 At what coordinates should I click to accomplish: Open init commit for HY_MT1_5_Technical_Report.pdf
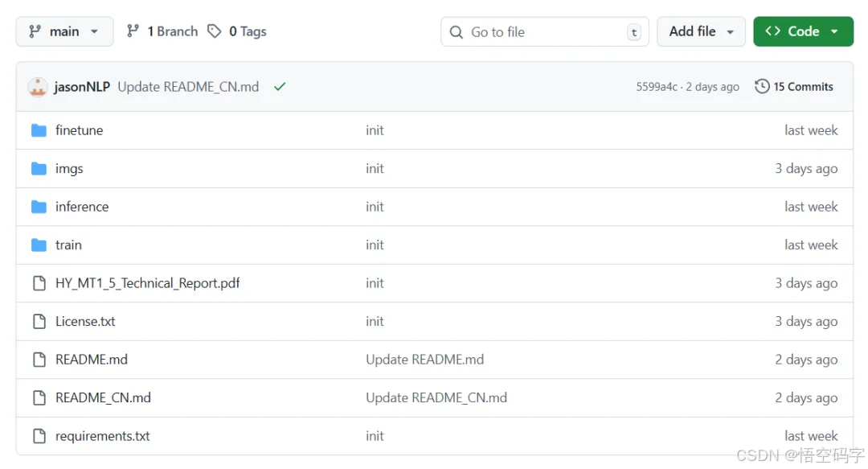tap(375, 283)
